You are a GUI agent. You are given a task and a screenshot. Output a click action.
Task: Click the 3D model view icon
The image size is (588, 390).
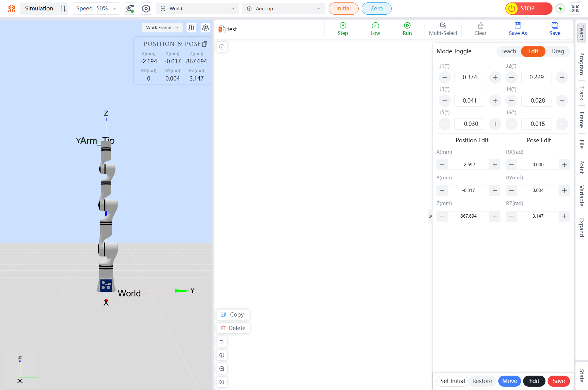point(205,28)
